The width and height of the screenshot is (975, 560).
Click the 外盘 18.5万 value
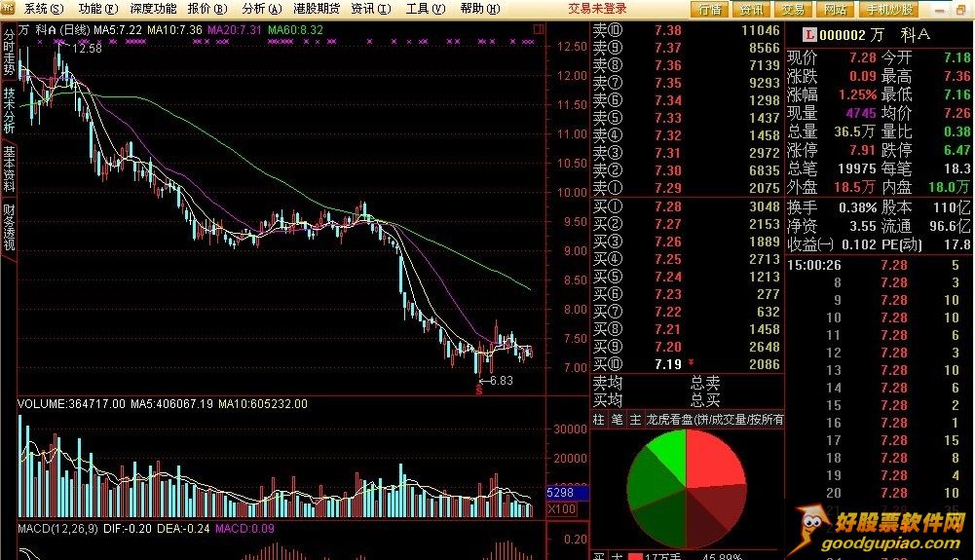pos(854,187)
